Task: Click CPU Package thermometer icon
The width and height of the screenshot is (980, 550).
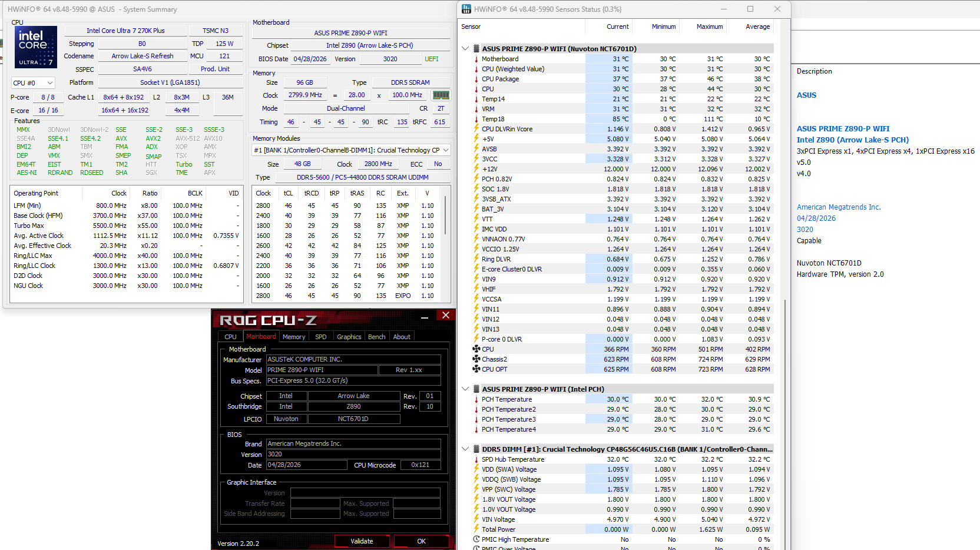Action: coord(476,79)
